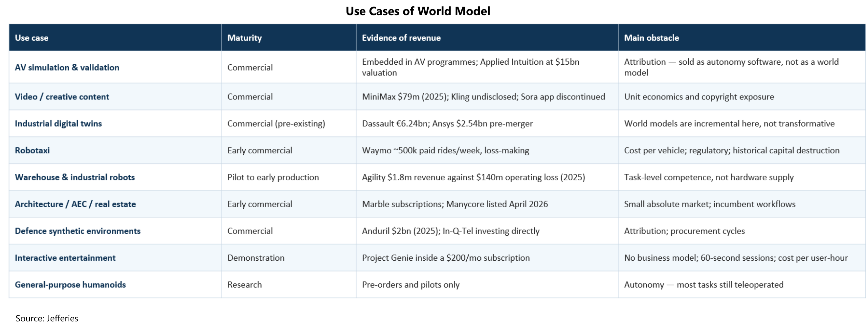Select 'World models are incremental here' cell
Viewport: 868px width, 324px height.
pyautogui.click(x=729, y=124)
